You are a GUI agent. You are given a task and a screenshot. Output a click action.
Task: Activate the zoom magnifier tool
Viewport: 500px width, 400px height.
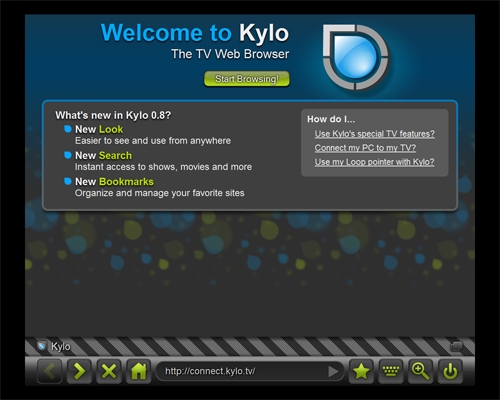click(420, 371)
